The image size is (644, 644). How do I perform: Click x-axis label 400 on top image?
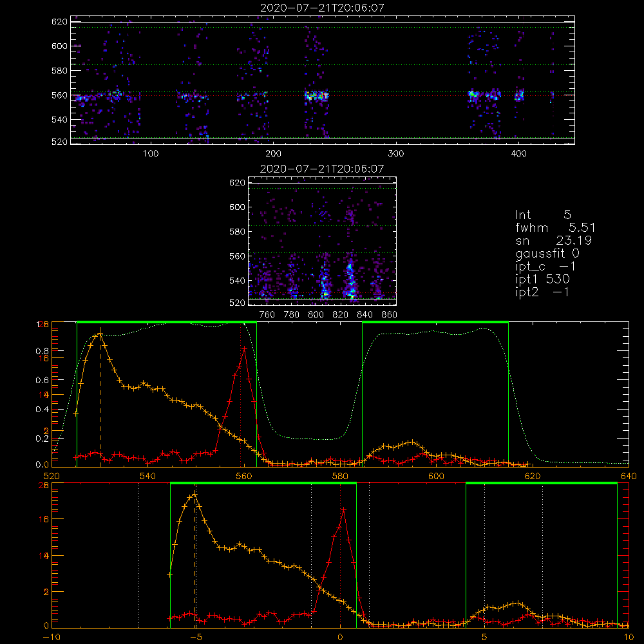[518, 154]
